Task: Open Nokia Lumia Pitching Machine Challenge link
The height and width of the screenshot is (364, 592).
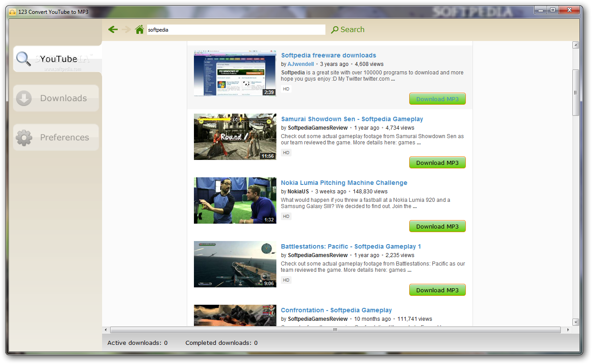Action: pyautogui.click(x=344, y=183)
